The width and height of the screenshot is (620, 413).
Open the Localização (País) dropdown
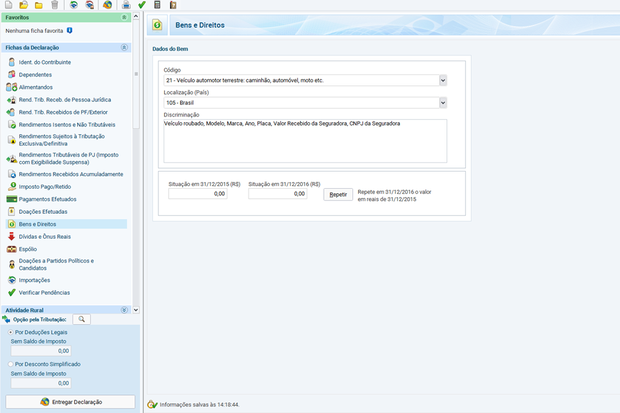pos(443,103)
